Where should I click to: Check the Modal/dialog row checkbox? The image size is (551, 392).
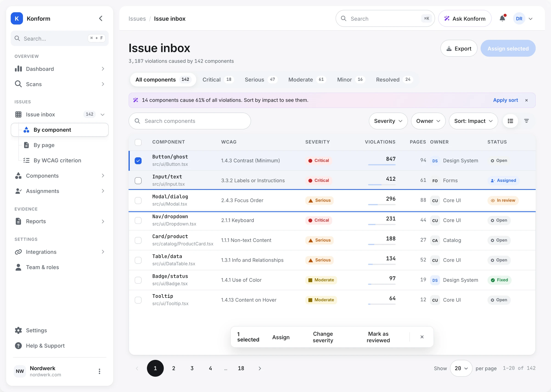138,200
